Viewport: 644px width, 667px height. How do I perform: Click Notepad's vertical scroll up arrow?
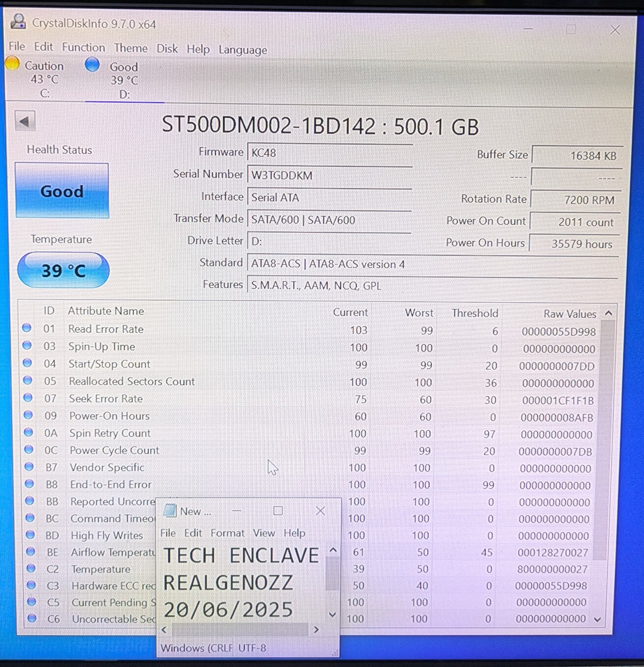[333, 550]
